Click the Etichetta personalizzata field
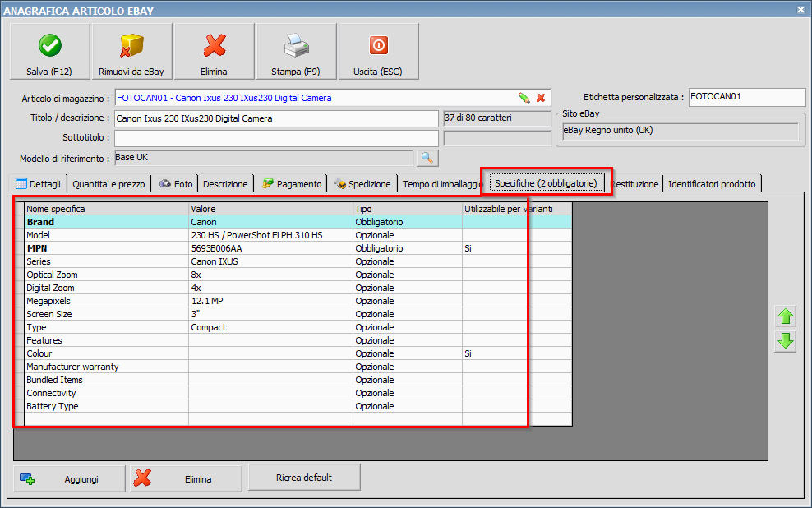The width and height of the screenshot is (812, 508). coord(747,97)
